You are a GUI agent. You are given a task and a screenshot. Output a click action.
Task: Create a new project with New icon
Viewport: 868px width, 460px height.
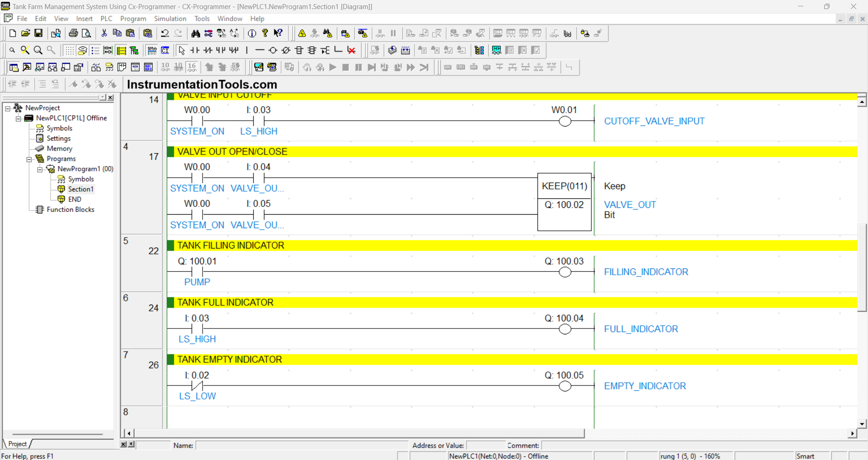13,33
